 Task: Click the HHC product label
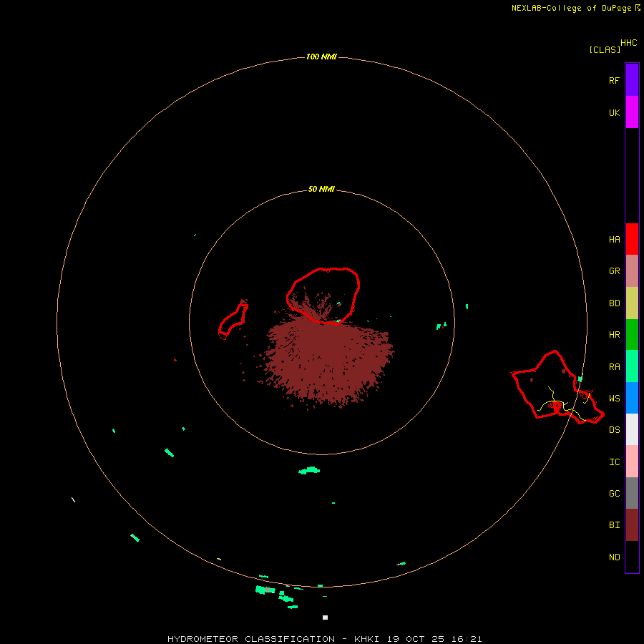pyautogui.click(x=628, y=43)
